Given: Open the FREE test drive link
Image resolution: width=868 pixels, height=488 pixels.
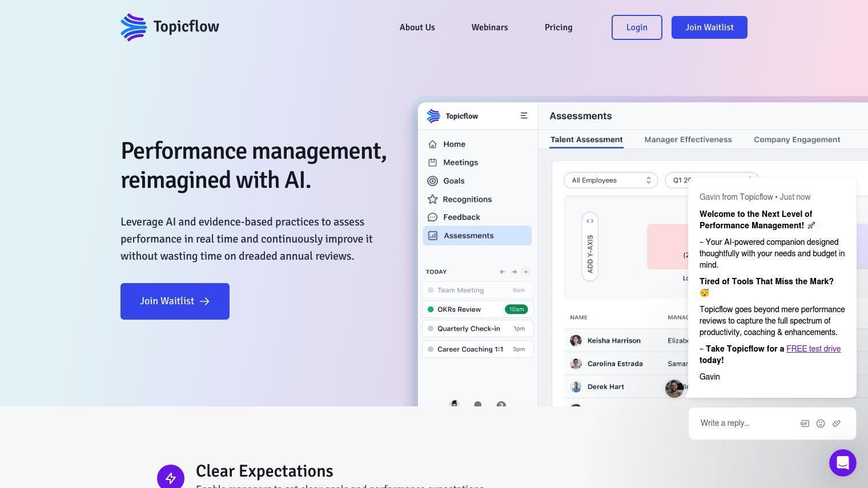Looking at the screenshot, I should (x=813, y=349).
